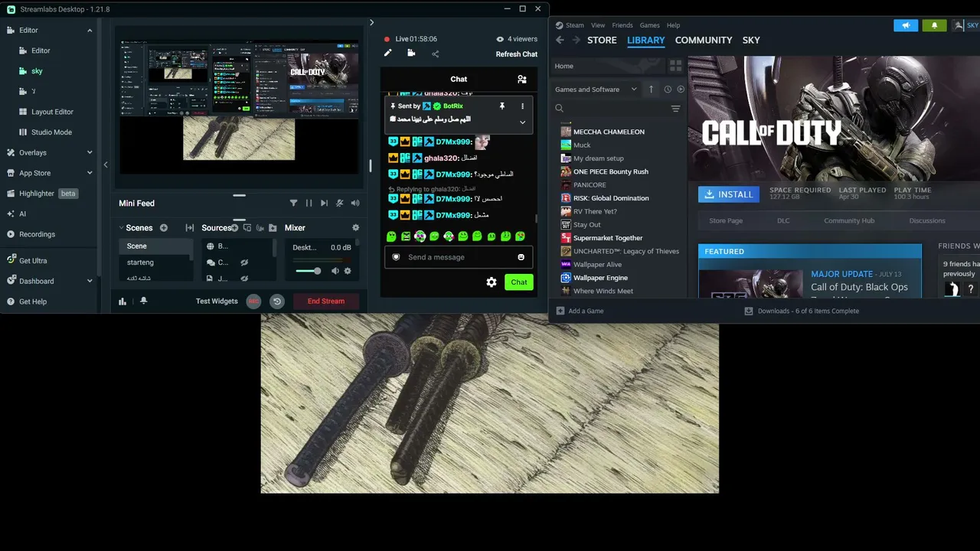Open the Steam COMMUNITY tab
980x551 pixels.
[x=704, y=41]
